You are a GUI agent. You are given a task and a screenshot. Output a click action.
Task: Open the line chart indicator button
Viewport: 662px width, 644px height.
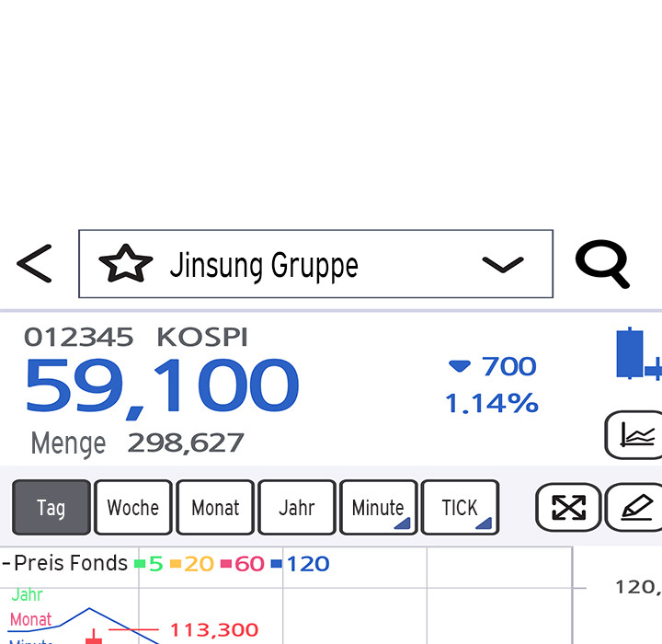pyautogui.click(x=633, y=435)
